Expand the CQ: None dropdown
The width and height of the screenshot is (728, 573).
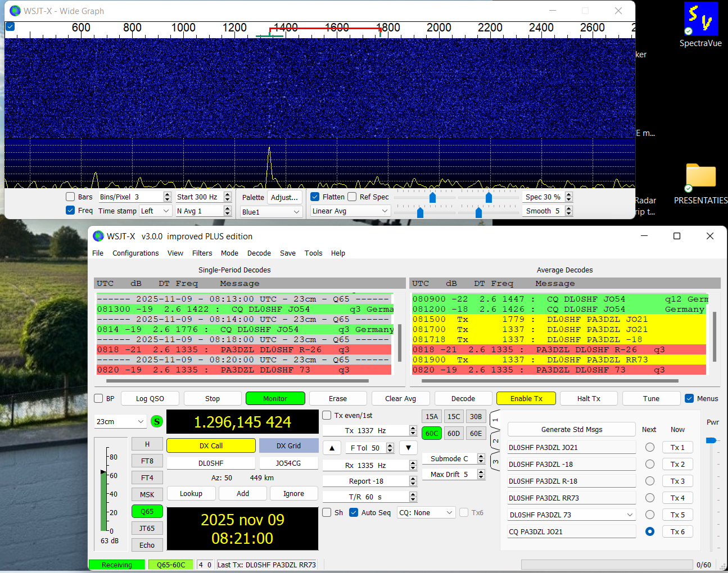(426, 512)
